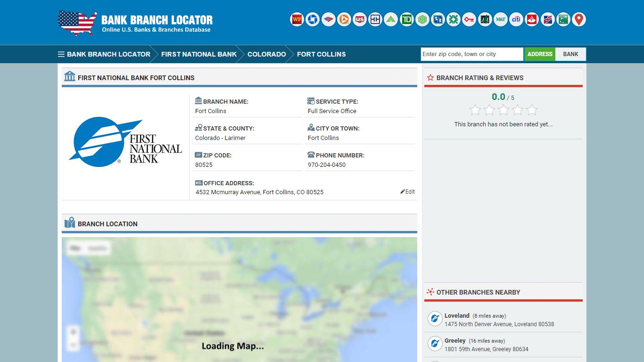The height and width of the screenshot is (362, 644).
Task: Click the Greeley branch logo icon
Action: tap(435, 344)
